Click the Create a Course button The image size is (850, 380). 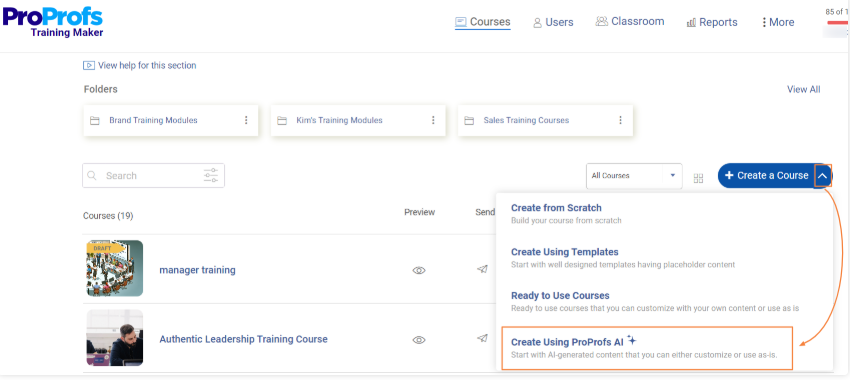[x=766, y=176]
